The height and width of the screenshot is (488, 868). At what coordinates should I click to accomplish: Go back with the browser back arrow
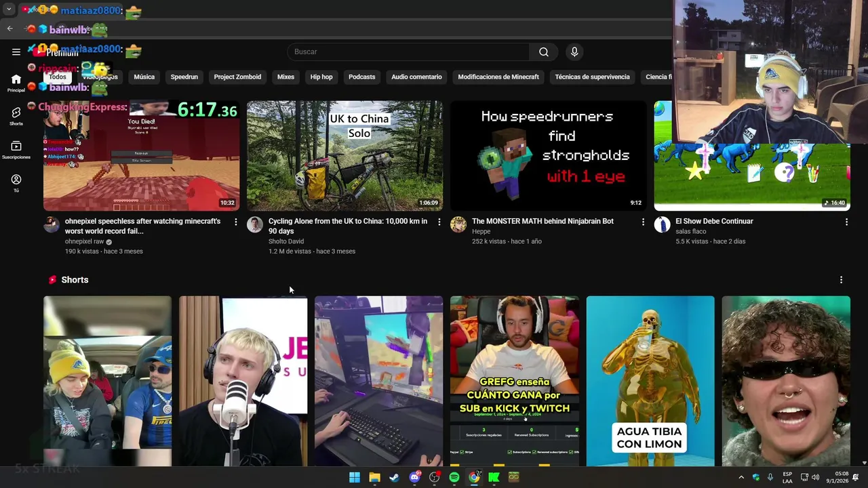(x=9, y=28)
